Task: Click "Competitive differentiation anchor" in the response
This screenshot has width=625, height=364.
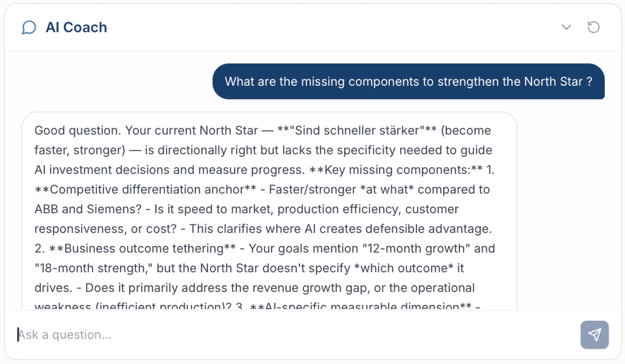Action: 147,189
